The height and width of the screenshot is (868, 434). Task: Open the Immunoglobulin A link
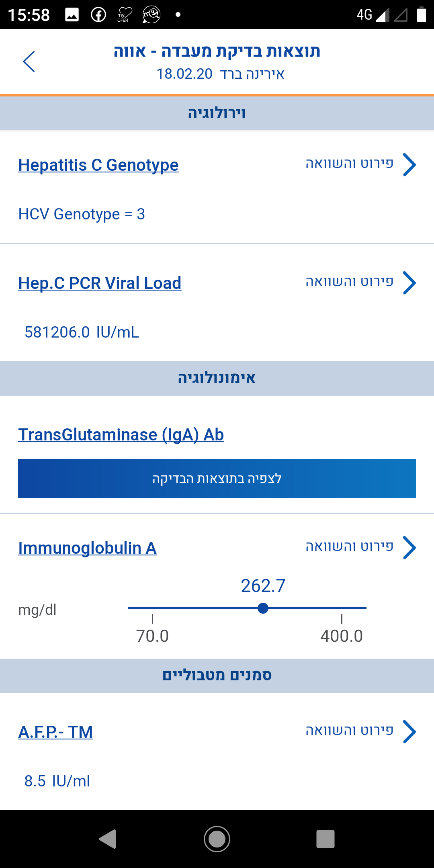87,548
